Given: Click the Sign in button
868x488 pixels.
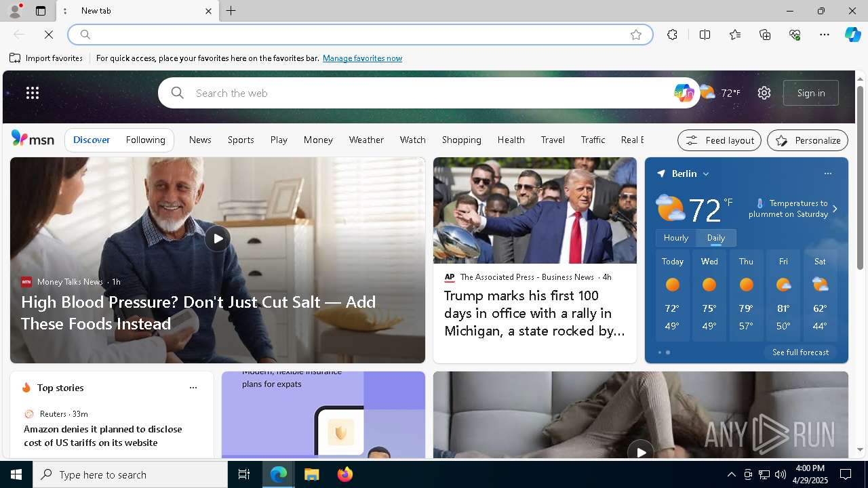Looking at the screenshot, I should (x=811, y=93).
